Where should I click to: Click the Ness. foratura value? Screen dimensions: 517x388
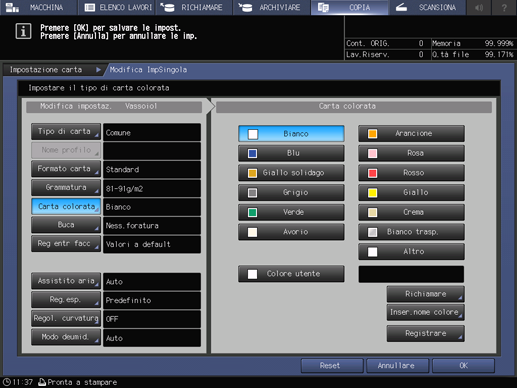click(x=152, y=226)
